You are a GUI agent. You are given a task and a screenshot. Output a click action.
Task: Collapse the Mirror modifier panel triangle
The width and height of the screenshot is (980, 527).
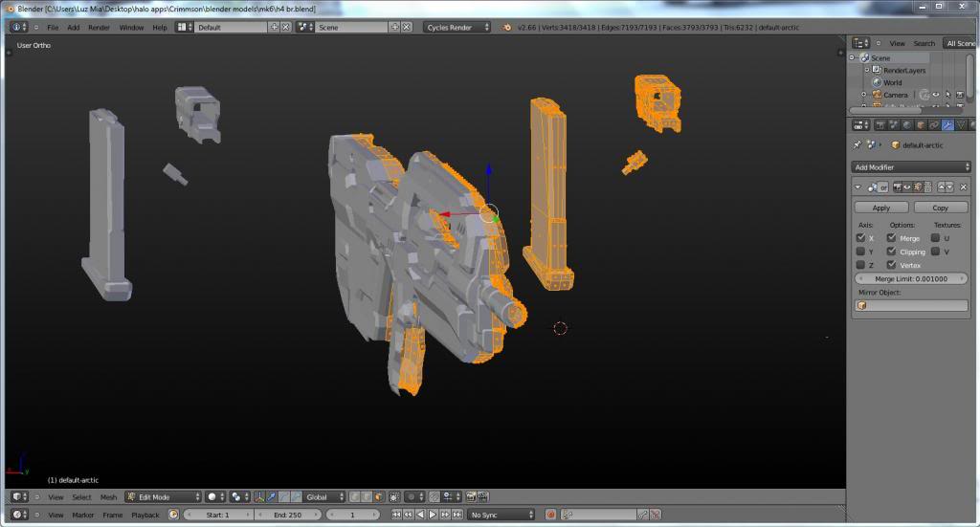(858, 187)
